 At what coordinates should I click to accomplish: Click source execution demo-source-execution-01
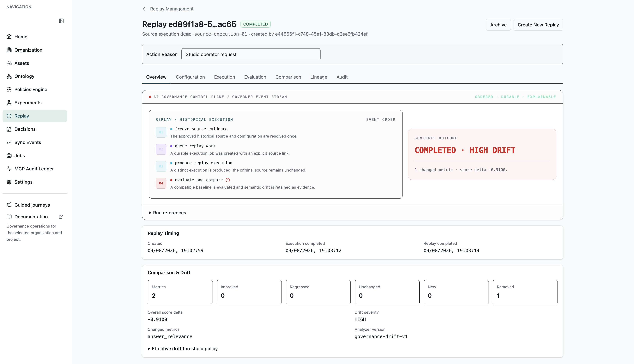click(x=213, y=34)
